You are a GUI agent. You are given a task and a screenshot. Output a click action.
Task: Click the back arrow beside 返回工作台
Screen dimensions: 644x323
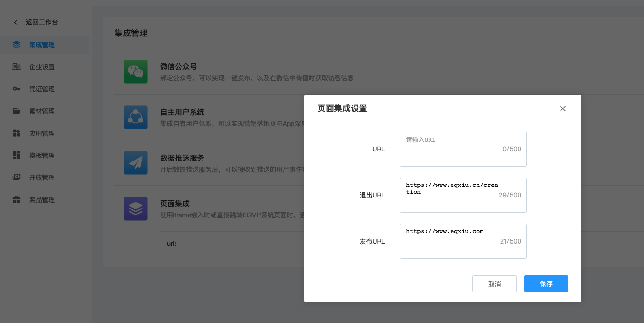click(16, 22)
